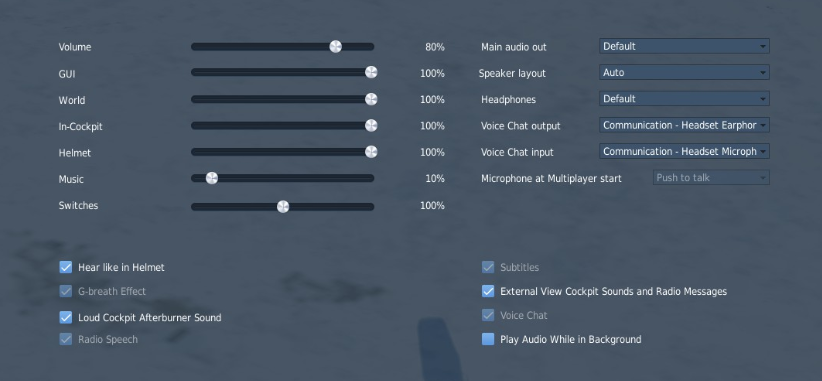
Task: Click the In-Cockpit slider knob
Action: click(x=371, y=125)
